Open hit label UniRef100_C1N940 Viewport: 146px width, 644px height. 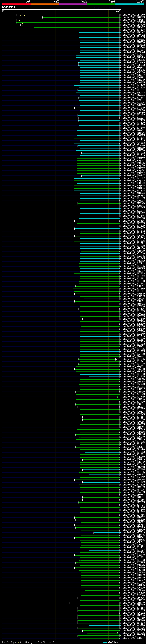[x=134, y=603]
